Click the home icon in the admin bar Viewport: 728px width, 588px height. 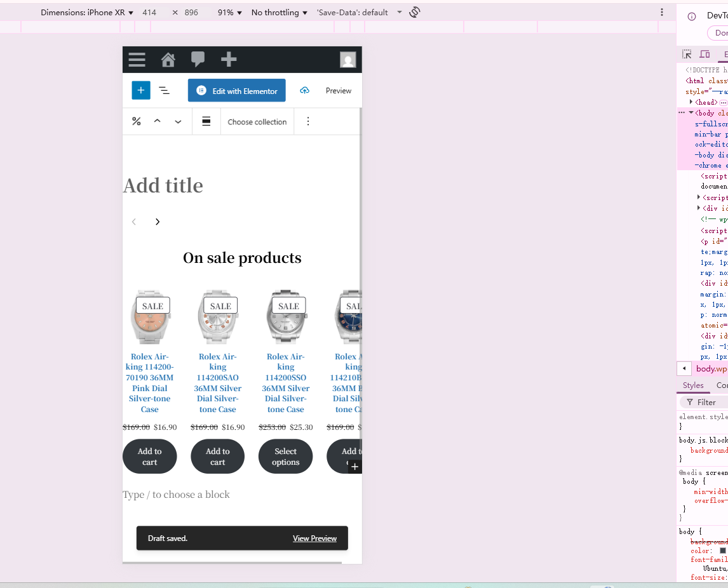coord(168,59)
